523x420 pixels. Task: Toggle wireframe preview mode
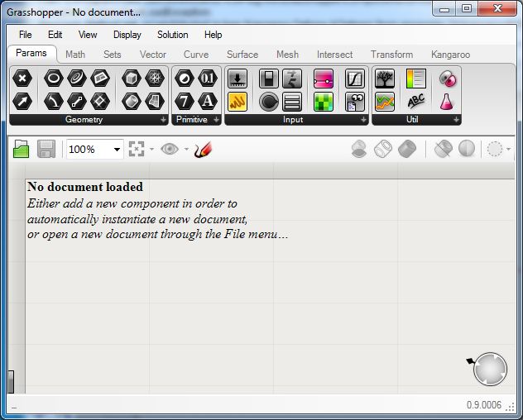click(x=383, y=149)
